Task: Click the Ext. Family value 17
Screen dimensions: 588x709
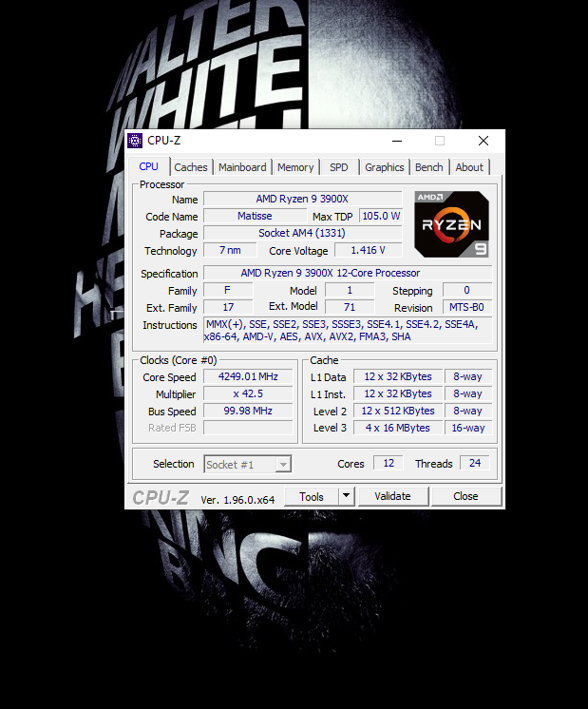Action: coord(228,308)
